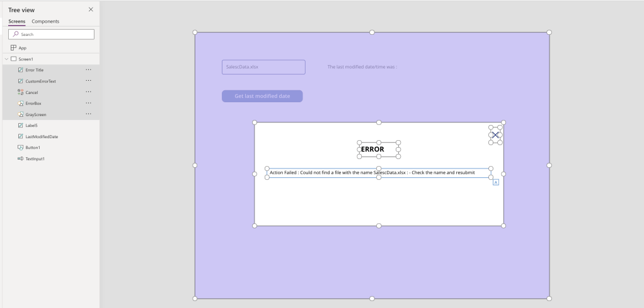Click the Get last modified date button
This screenshot has height=308, width=644.
coord(262,96)
